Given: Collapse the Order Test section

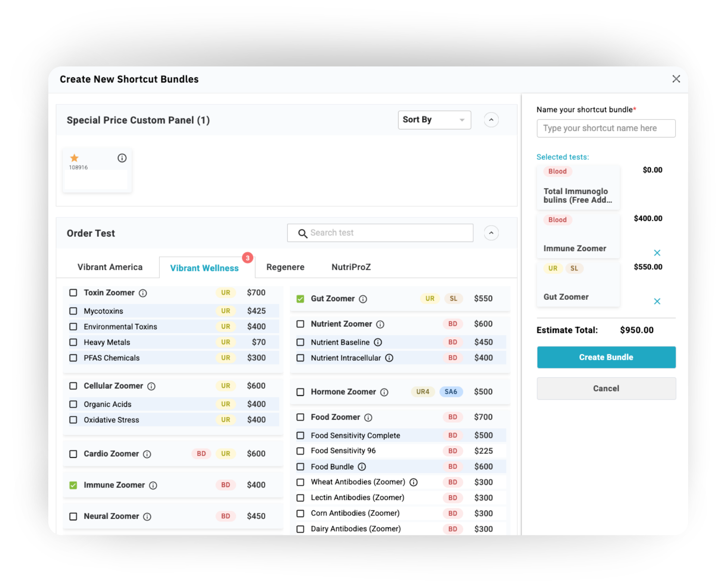Looking at the screenshot, I should [491, 233].
